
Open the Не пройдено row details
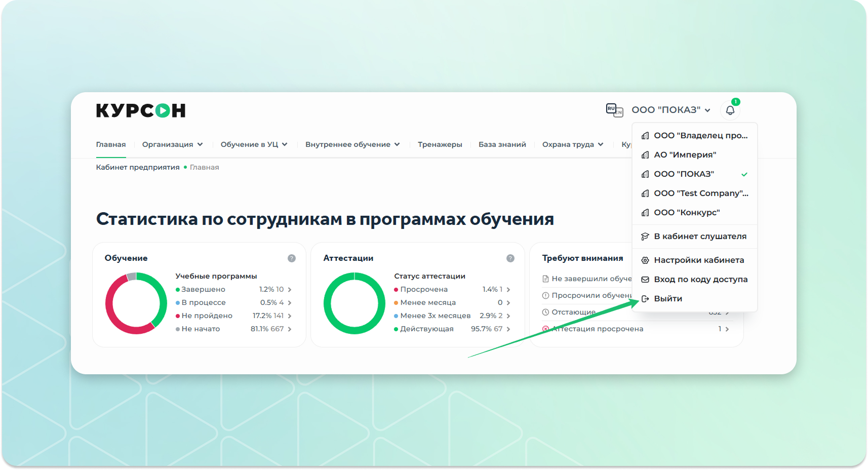click(x=233, y=316)
